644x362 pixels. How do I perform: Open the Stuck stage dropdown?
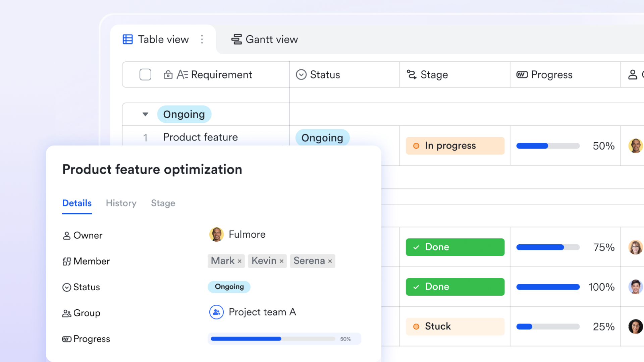455,326
